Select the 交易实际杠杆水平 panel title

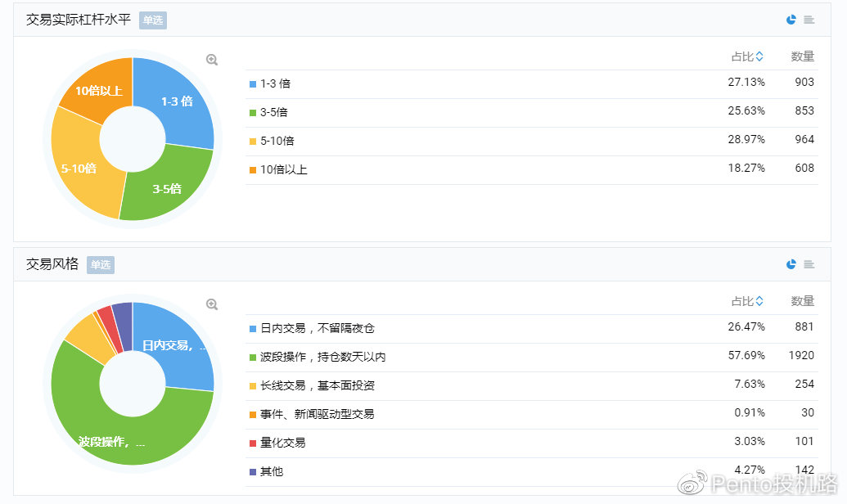(x=79, y=20)
